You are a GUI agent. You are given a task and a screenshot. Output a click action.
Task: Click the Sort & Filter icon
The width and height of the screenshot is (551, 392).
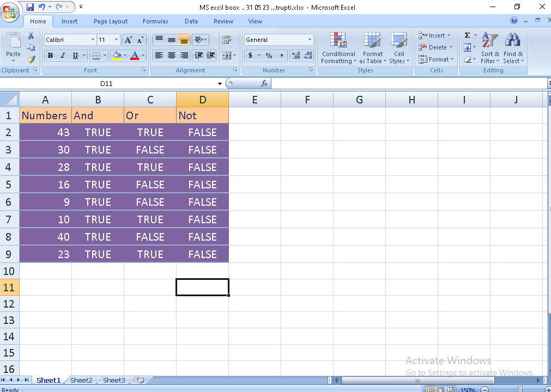click(490, 48)
